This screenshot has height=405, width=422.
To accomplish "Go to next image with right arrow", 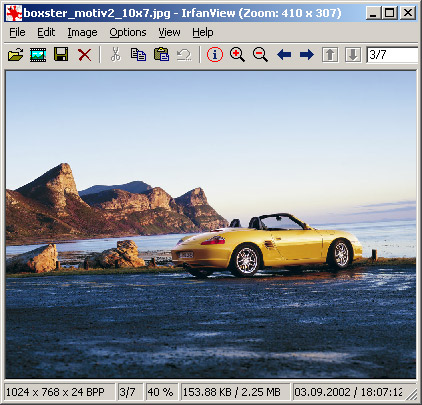I will (x=307, y=54).
